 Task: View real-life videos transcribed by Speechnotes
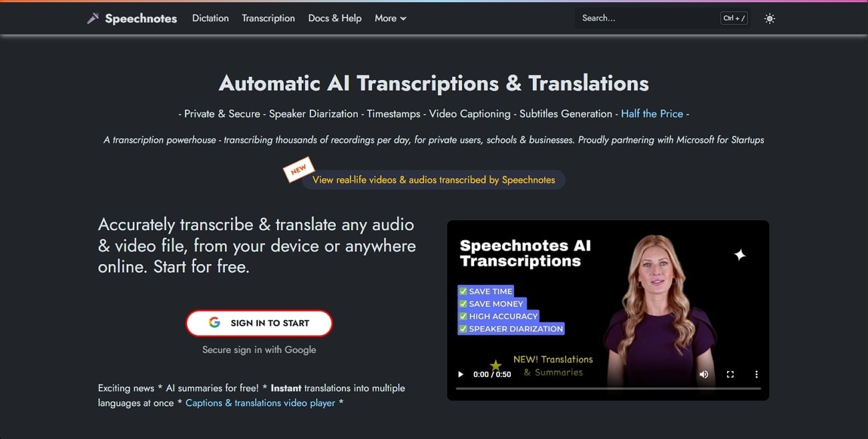point(433,179)
